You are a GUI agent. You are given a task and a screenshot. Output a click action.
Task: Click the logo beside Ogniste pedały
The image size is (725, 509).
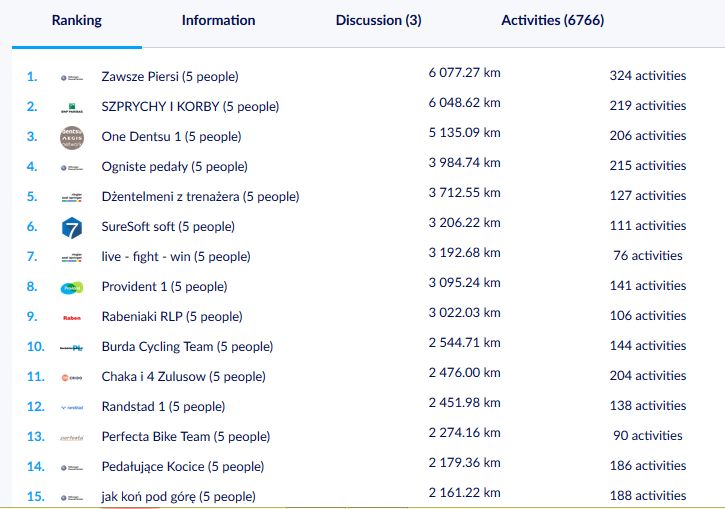72,168
